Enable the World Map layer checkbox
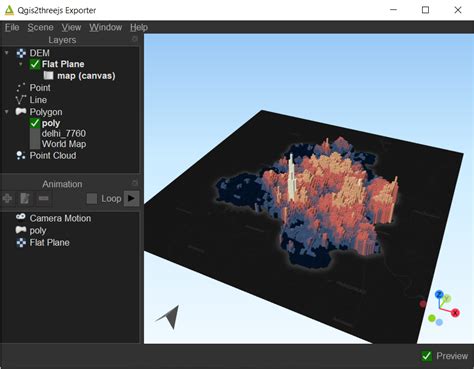This screenshot has height=369, width=474. pyautogui.click(x=35, y=144)
